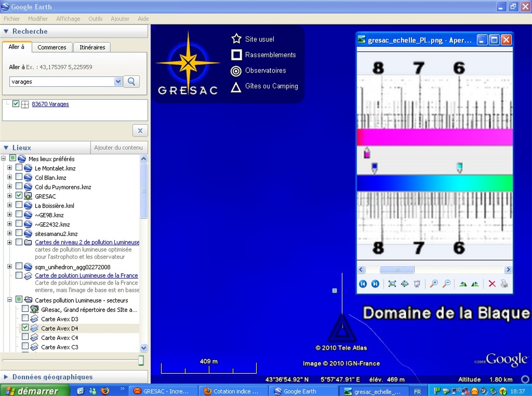
Task: Click the Le Montalet.kmz globe icon
Action: tap(28, 168)
